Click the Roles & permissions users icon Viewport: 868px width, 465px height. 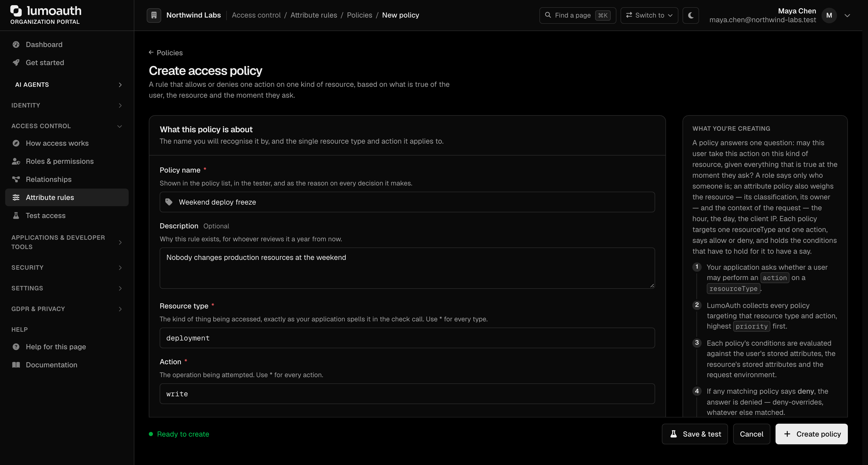click(16, 161)
